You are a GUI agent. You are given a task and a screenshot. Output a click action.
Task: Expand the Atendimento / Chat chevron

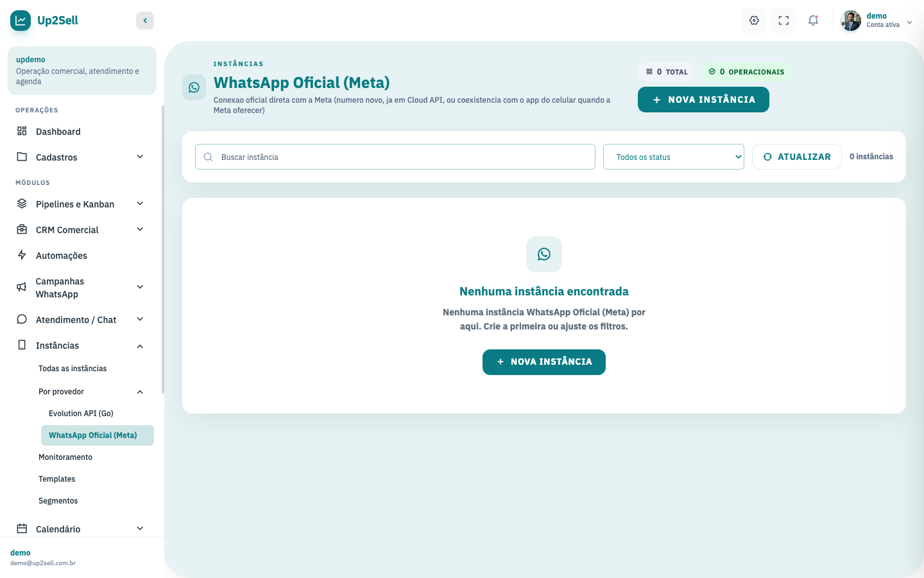point(140,319)
